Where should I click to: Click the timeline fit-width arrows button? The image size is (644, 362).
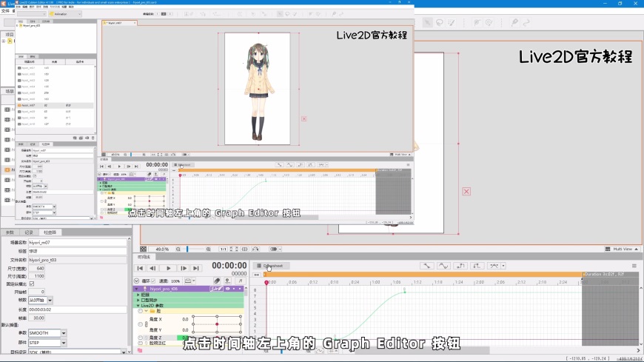point(257,275)
